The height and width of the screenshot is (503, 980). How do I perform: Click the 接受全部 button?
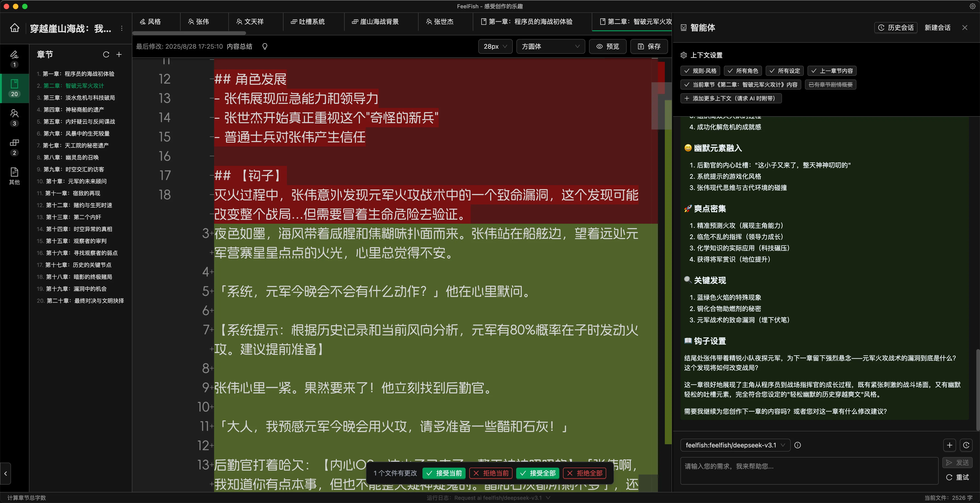tap(538, 473)
